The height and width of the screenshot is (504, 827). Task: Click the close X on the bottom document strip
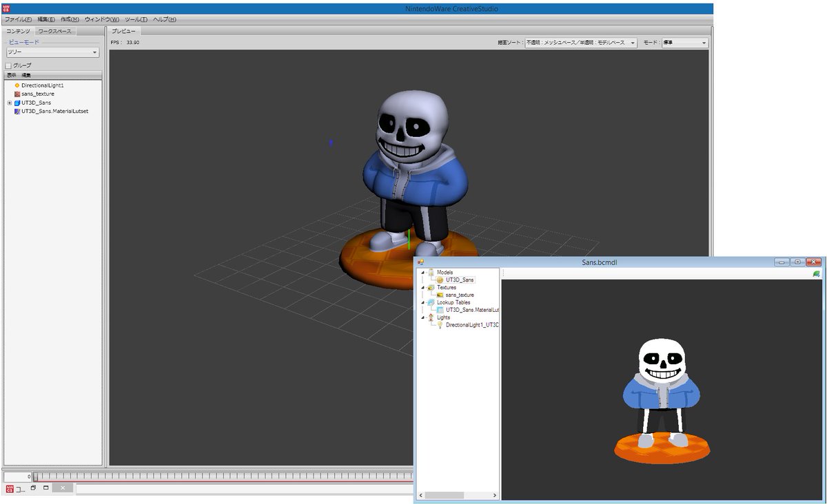tap(62, 488)
